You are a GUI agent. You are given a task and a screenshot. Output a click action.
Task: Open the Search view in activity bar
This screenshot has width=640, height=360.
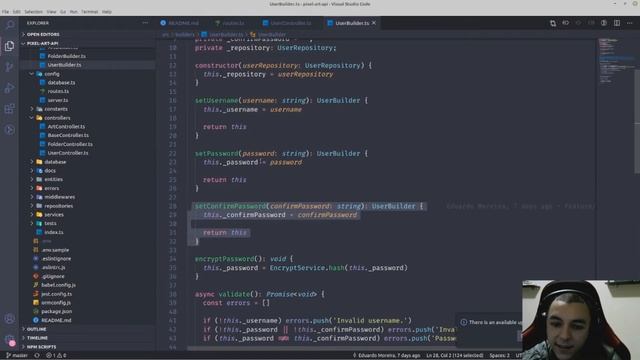(9, 25)
